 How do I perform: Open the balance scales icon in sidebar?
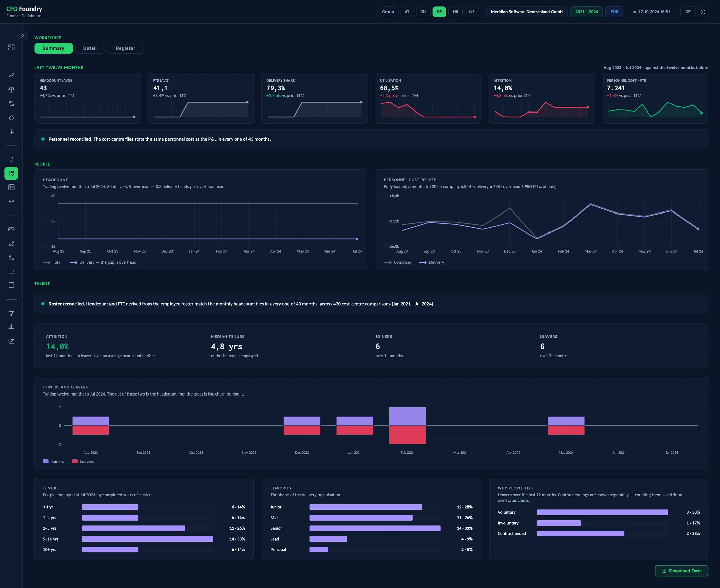coord(12,89)
